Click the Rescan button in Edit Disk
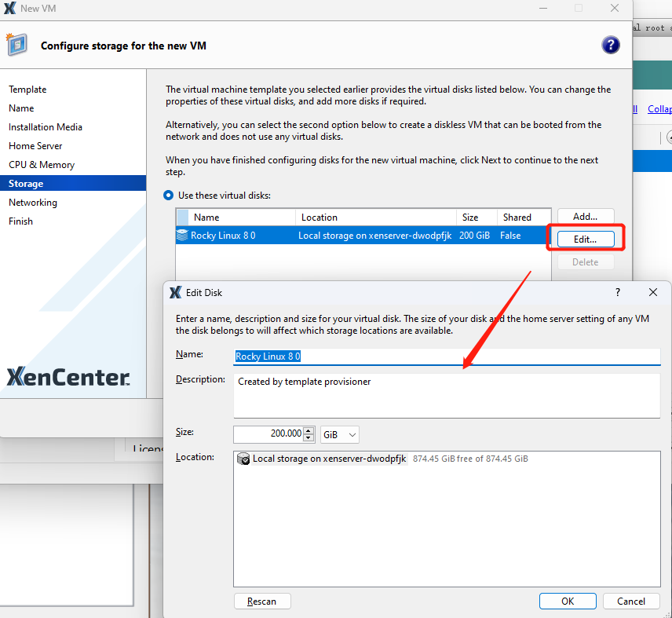The image size is (672, 618). tap(262, 601)
